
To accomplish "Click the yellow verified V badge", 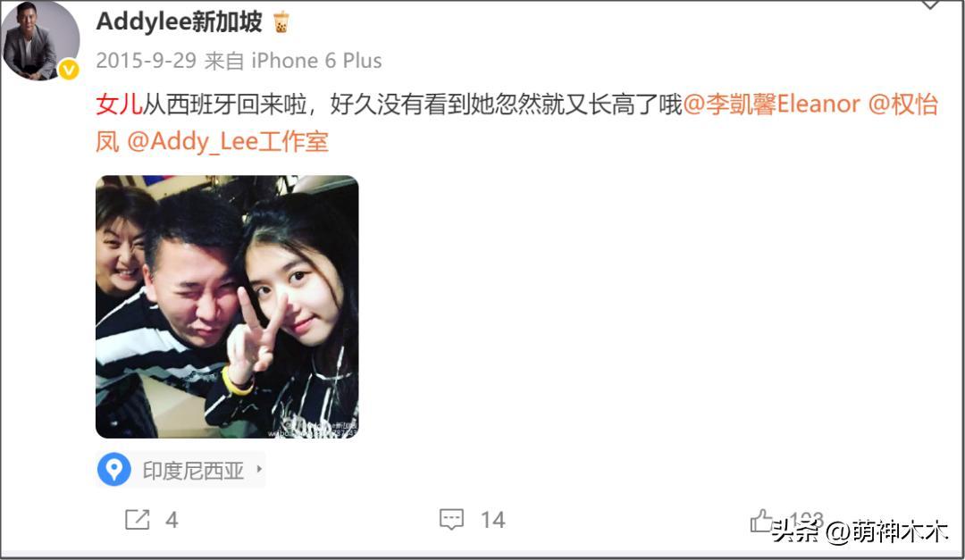I will (x=68, y=70).
